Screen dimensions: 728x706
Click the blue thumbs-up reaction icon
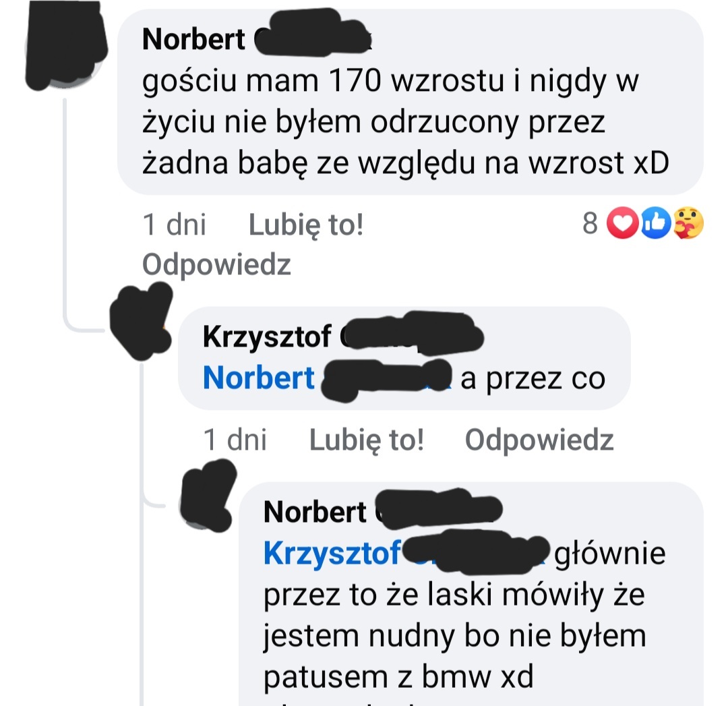[656, 223]
